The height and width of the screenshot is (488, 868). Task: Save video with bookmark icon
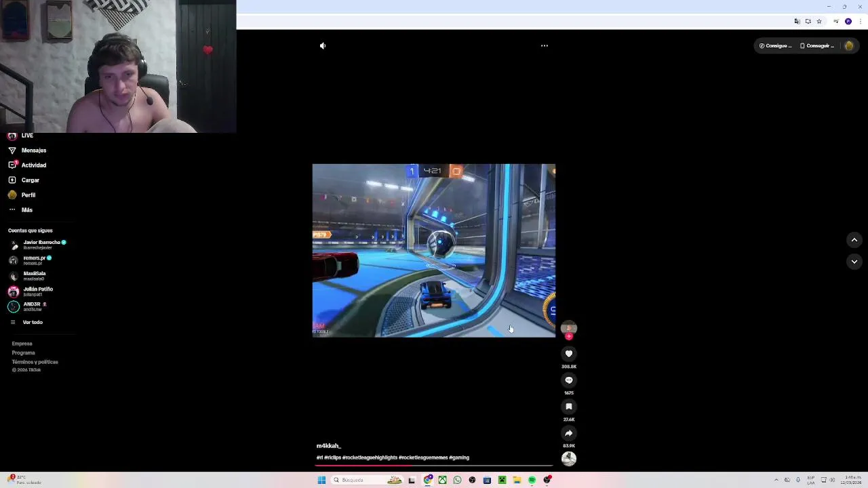569,407
